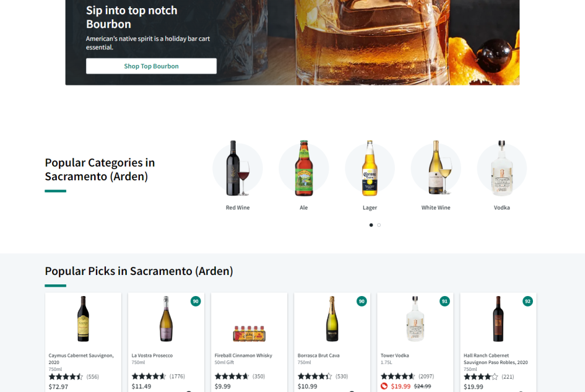The image size is (585, 392).
Task: Click Tower Vodka sale price tag icon
Action: 384,386
